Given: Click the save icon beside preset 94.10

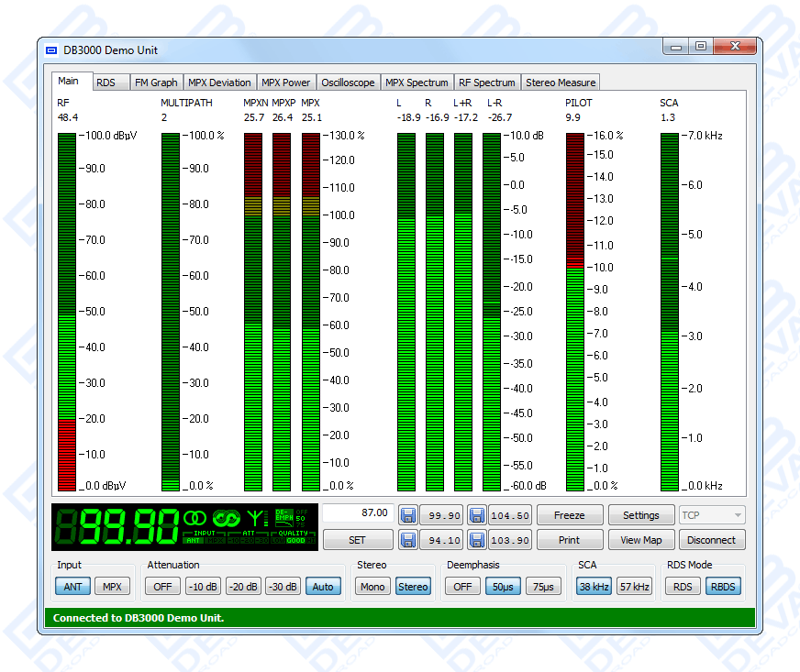Looking at the screenshot, I should point(407,540).
